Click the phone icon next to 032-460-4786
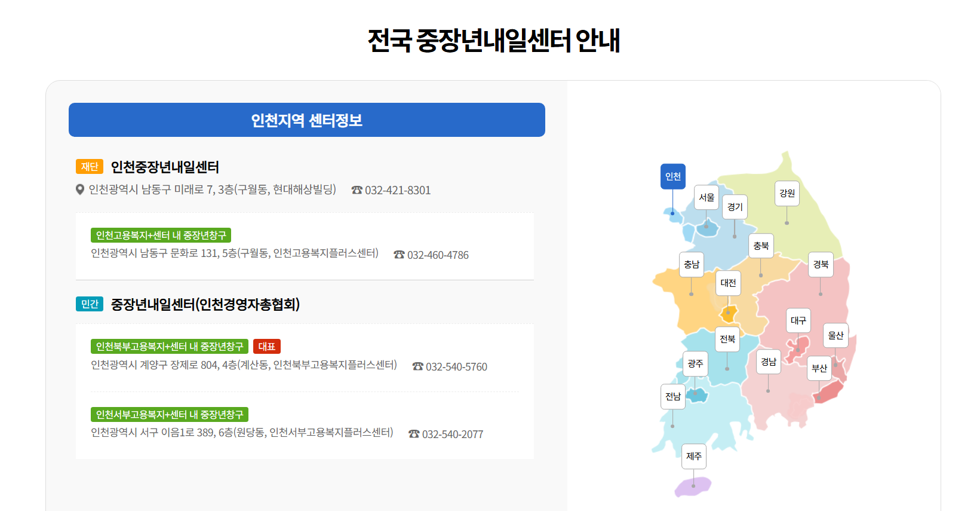980x511 pixels. 400,255
